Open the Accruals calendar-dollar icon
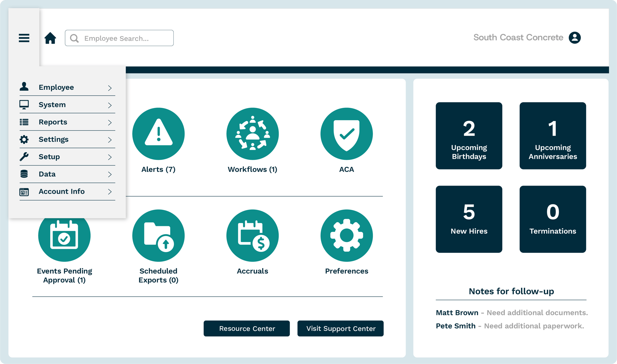This screenshot has height=364, width=617. (x=253, y=236)
